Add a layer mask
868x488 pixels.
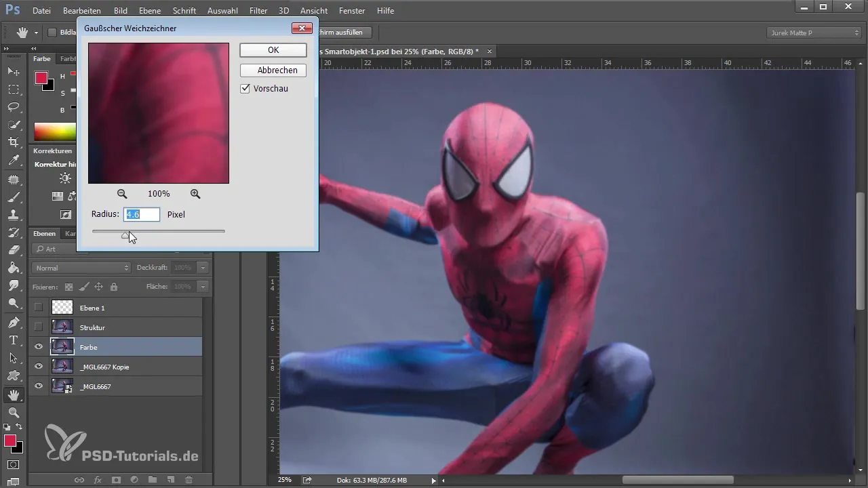(x=116, y=480)
